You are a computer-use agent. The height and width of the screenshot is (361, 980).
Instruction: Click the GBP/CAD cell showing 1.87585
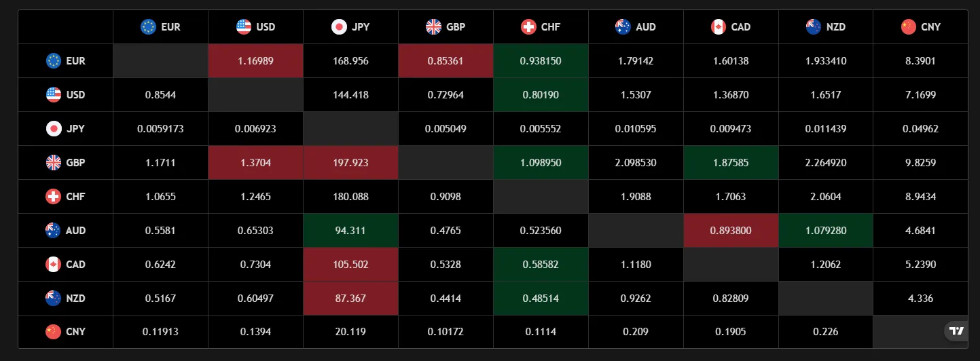click(731, 163)
